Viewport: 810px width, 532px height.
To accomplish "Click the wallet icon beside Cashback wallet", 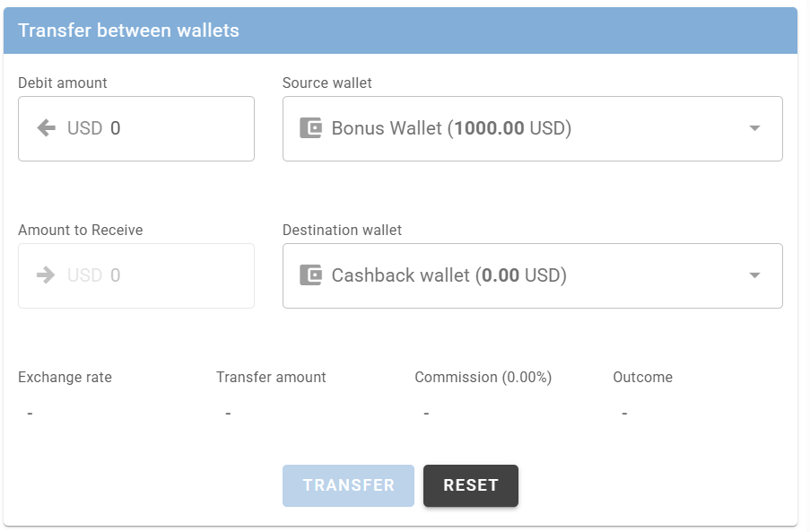I will click(x=310, y=275).
